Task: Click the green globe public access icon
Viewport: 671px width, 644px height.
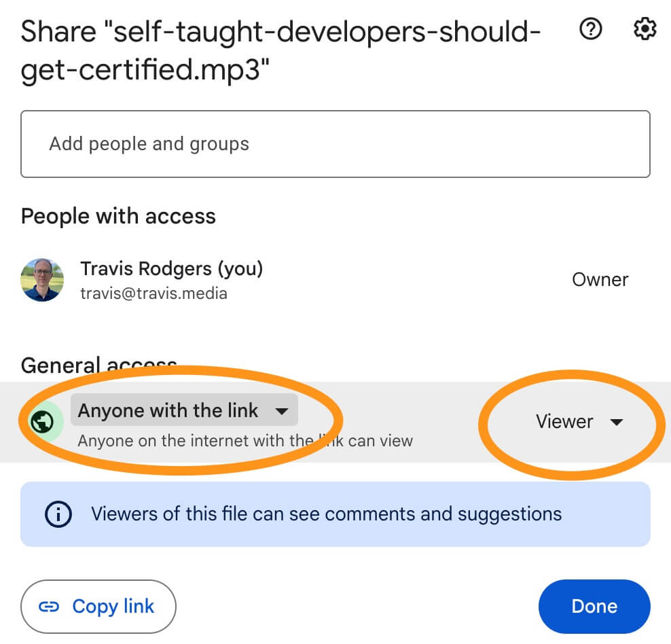Action: [42, 421]
